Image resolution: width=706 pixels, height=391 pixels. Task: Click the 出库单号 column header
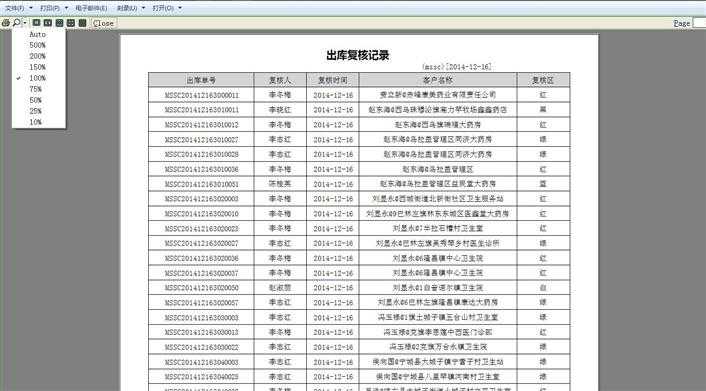click(201, 80)
